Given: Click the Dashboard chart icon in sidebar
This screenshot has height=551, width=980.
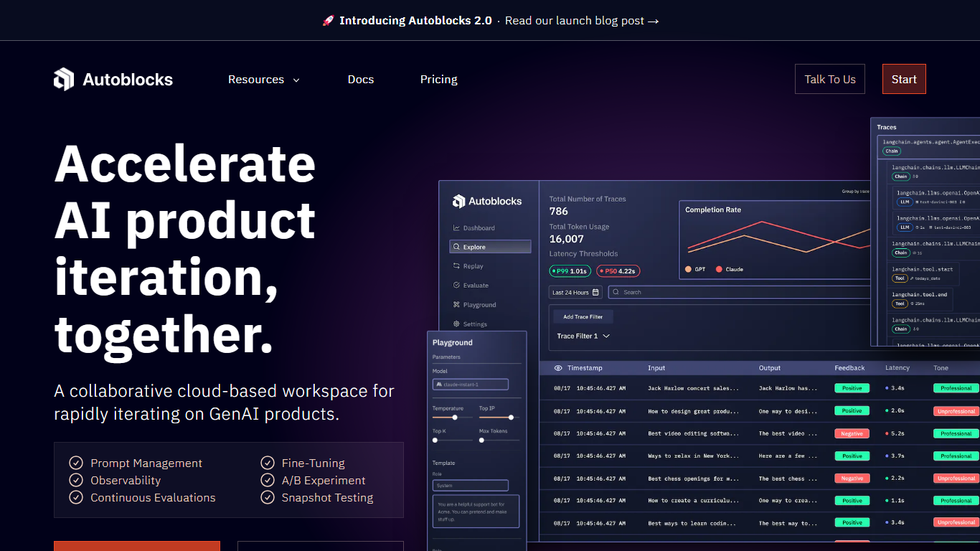Looking at the screenshot, I should pos(456,228).
